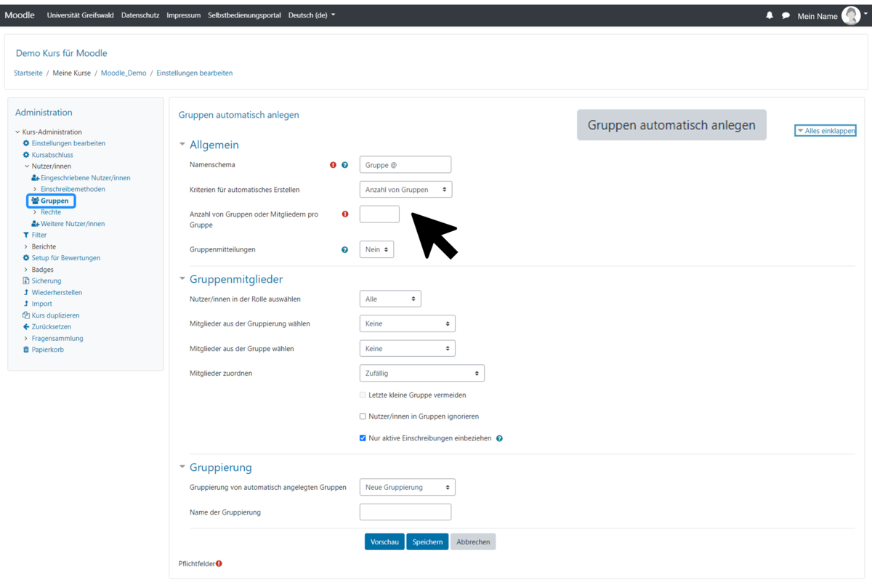Open the Deutsch (de) language menu

coord(312,15)
